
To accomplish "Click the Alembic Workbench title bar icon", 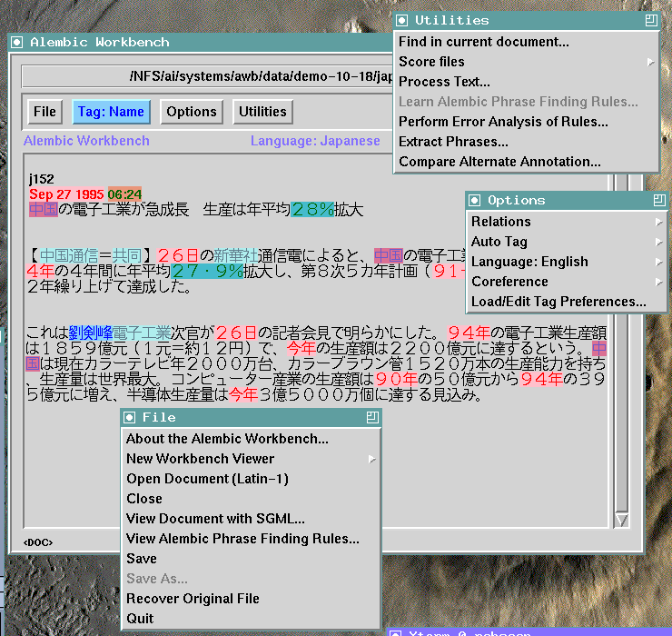I will click(x=17, y=42).
